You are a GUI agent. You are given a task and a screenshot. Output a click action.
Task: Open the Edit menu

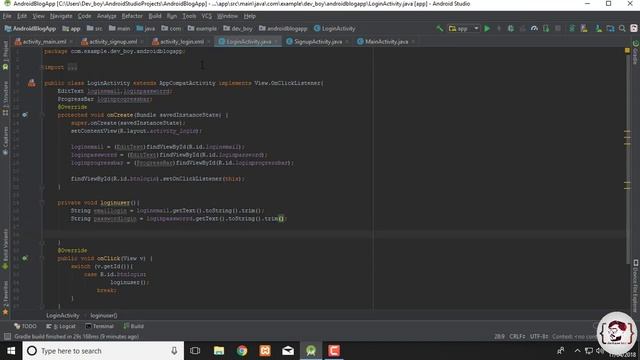(x=22, y=16)
